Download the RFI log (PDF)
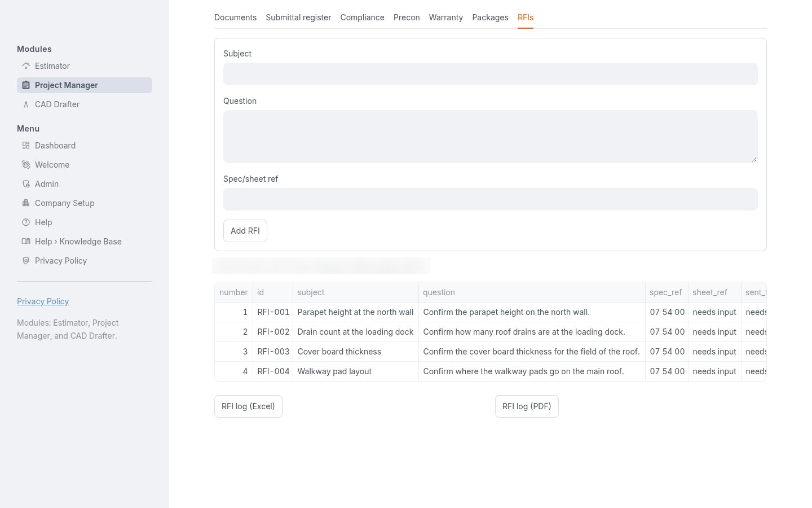The image size is (812, 508). [x=527, y=406]
